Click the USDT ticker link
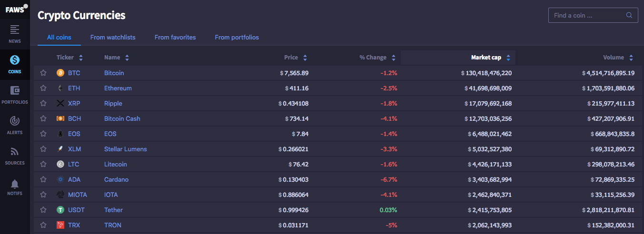The image size is (644, 234). tap(76, 210)
